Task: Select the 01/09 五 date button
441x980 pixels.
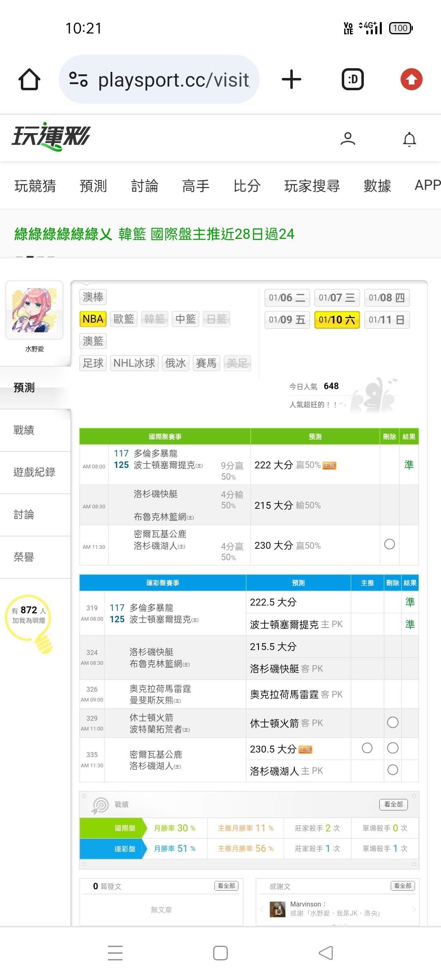Action: [287, 320]
